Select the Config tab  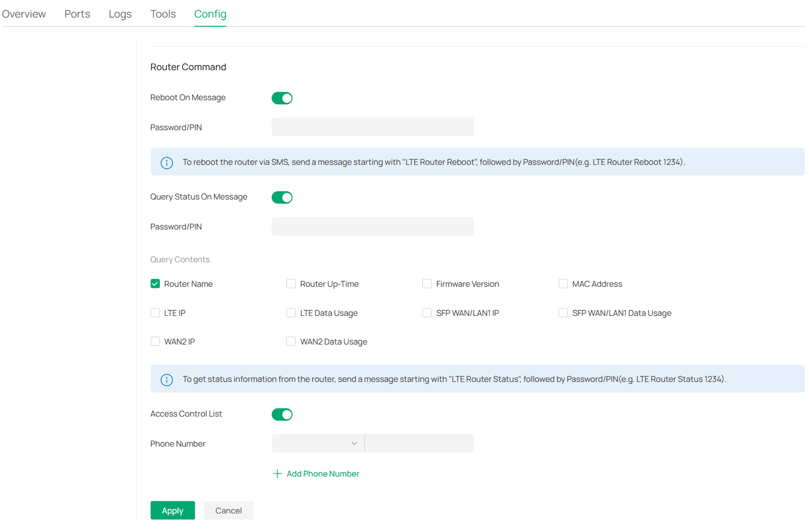[210, 14]
